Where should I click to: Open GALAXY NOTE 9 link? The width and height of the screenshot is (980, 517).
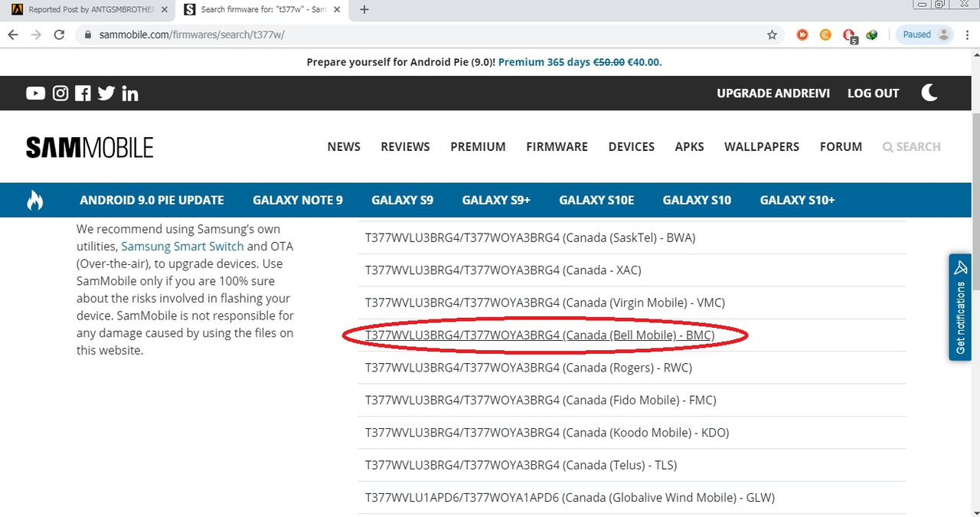click(298, 200)
